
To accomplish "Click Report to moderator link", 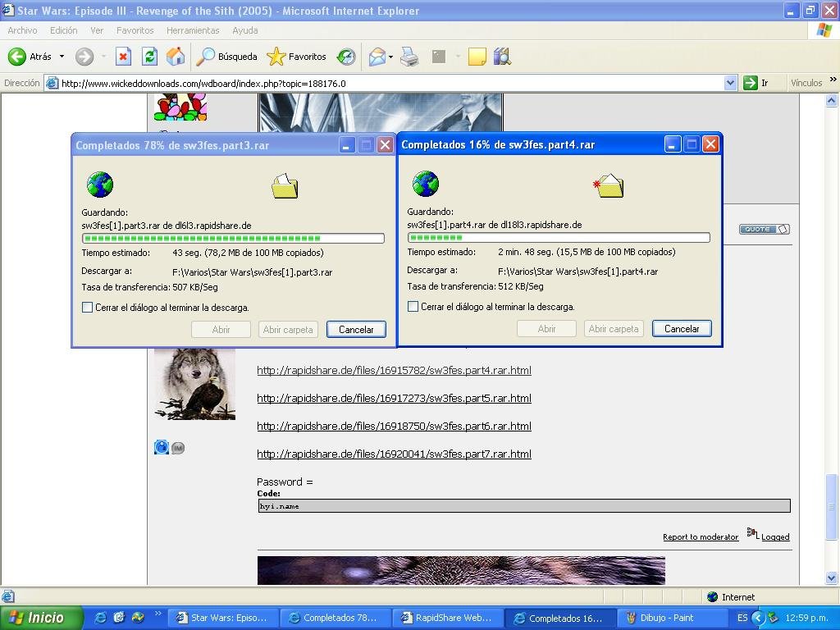I will pos(701,536).
